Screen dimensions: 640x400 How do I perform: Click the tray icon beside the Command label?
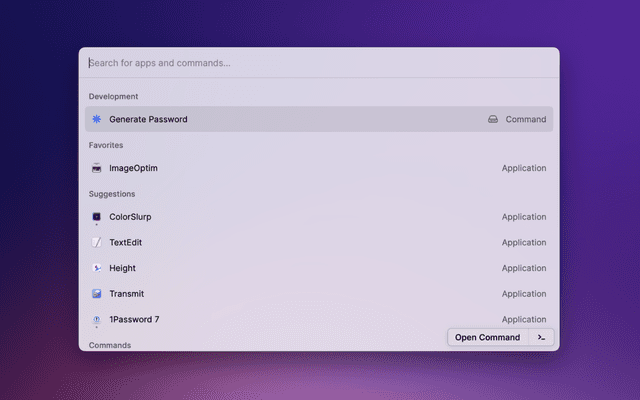coord(493,119)
